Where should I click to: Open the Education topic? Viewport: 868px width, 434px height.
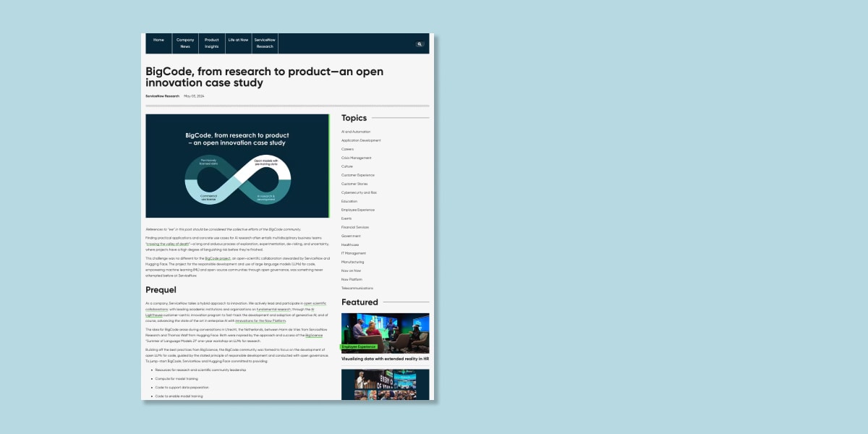click(349, 201)
